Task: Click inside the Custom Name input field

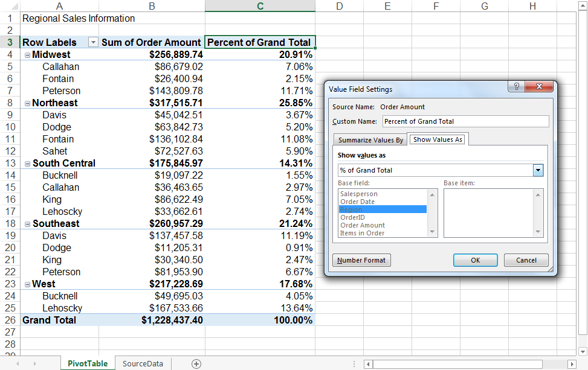Action: point(465,121)
